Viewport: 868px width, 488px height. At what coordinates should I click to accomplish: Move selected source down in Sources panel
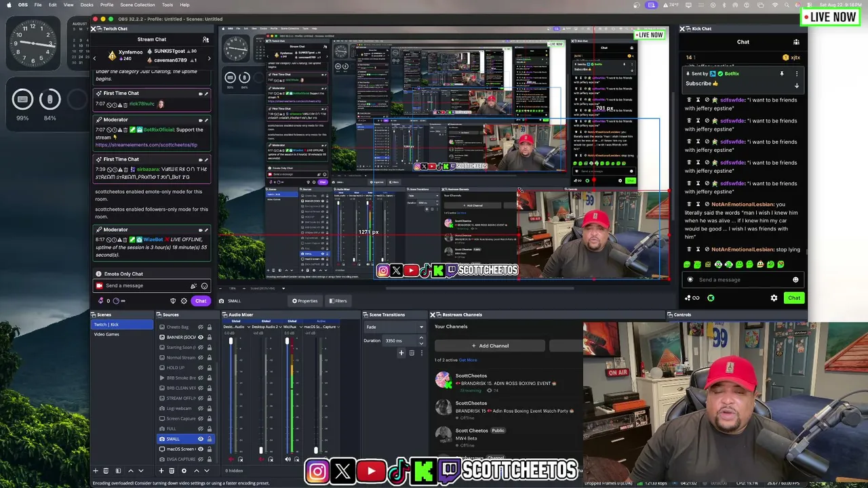click(x=208, y=470)
